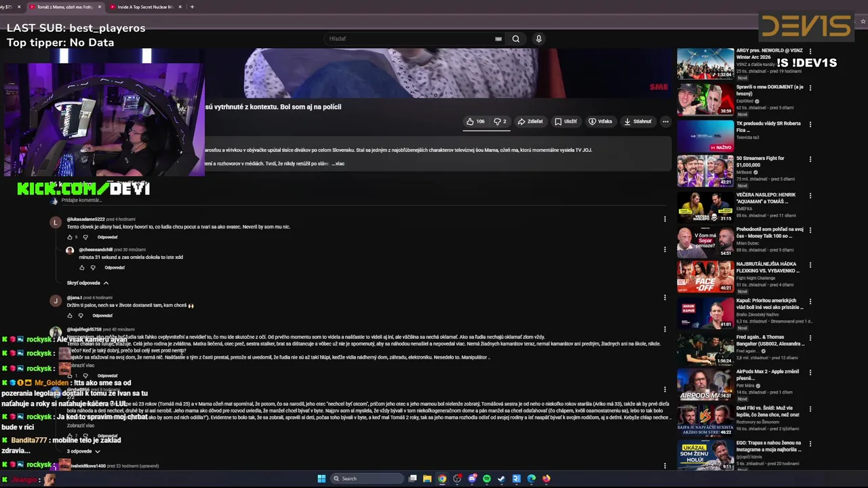868x488 pixels.
Task: Open on-screen keyboard icon in search box
Action: (498, 39)
